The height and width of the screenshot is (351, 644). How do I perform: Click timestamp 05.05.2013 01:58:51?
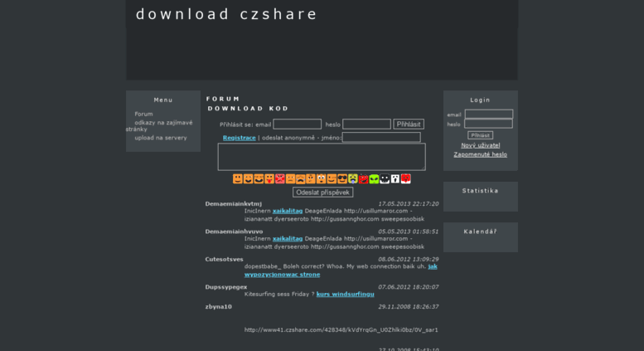point(409,232)
